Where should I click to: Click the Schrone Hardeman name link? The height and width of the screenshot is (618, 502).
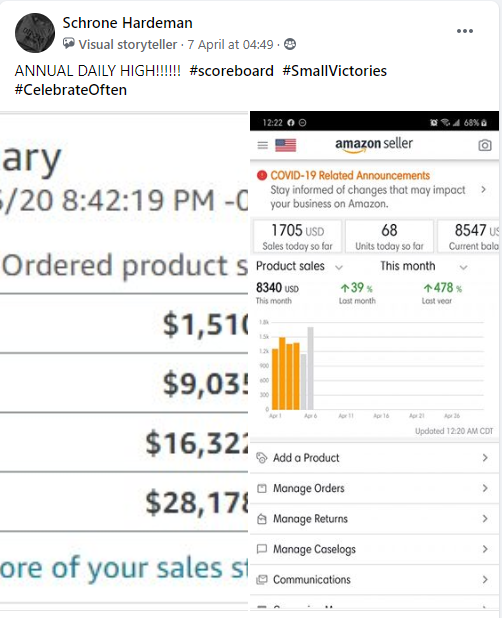(127, 23)
